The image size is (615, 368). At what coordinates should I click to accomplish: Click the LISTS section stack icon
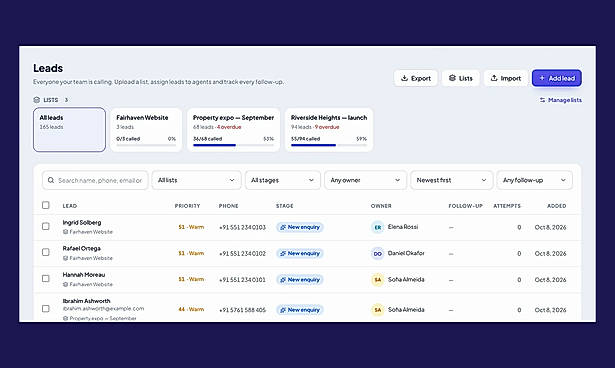(36, 100)
